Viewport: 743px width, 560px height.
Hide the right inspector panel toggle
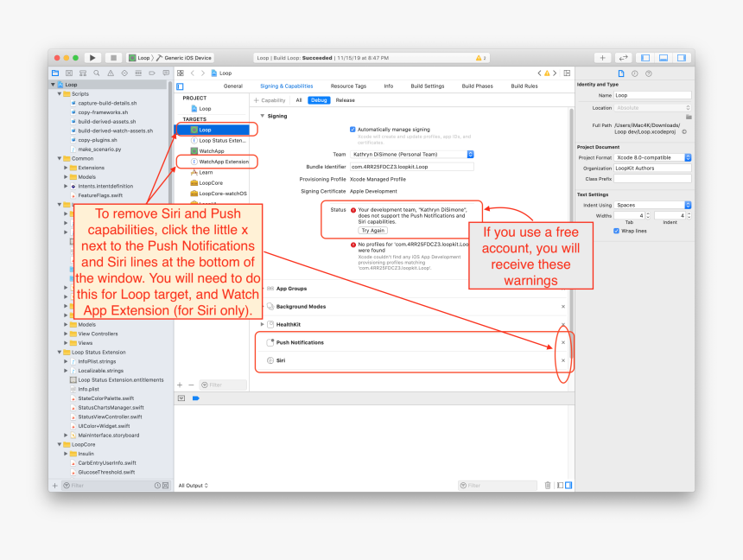(682, 58)
